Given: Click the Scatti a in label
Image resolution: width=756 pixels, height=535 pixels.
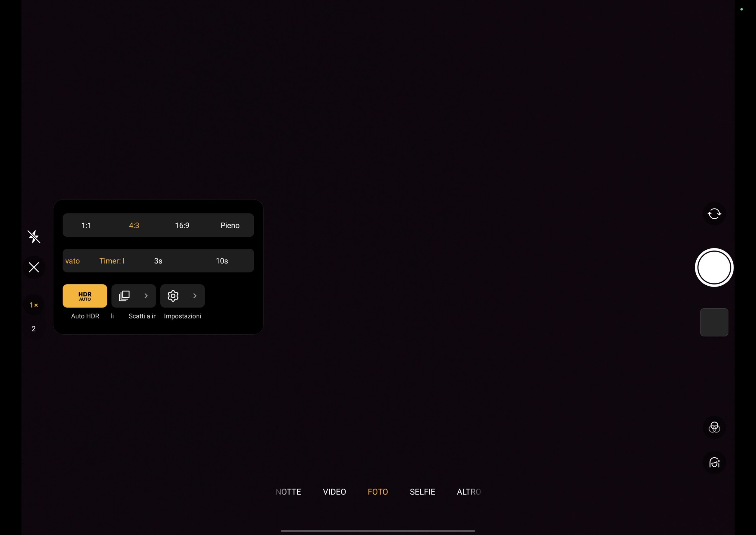Looking at the screenshot, I should point(142,316).
